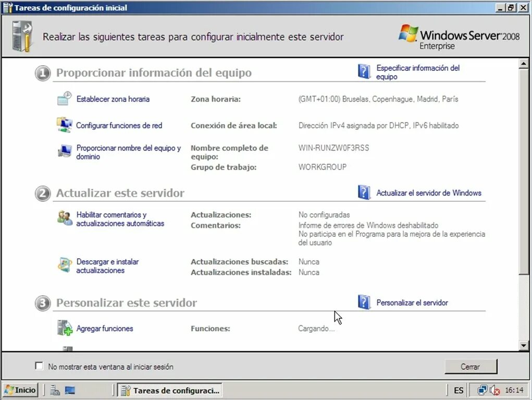Screen dimensions: 532x400
Task: Open the Inicio start menu
Action: click(20, 390)
